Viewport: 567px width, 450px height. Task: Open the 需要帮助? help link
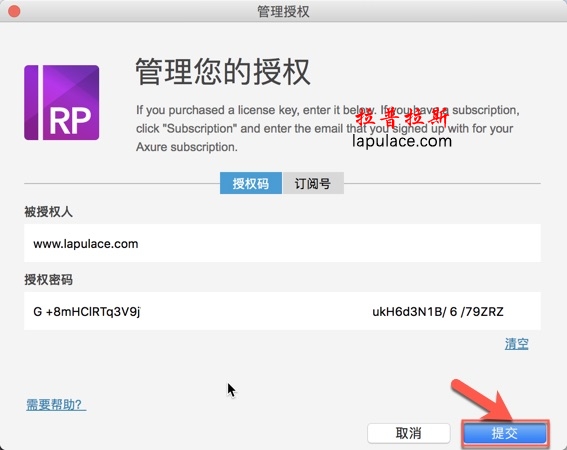tap(56, 404)
